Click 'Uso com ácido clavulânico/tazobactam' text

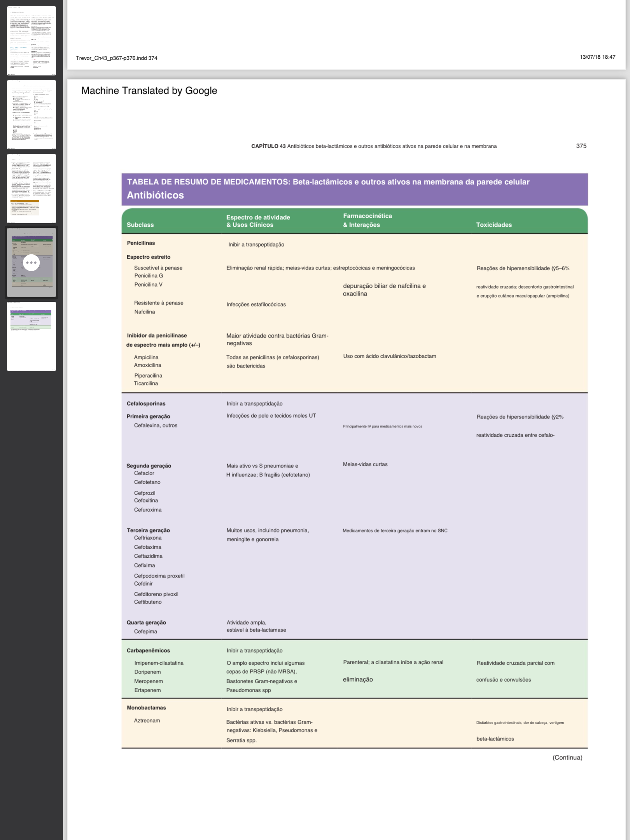click(x=390, y=356)
